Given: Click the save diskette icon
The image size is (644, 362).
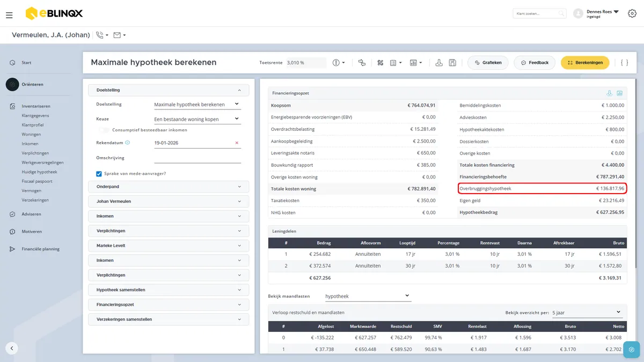Looking at the screenshot, I should click(x=452, y=63).
